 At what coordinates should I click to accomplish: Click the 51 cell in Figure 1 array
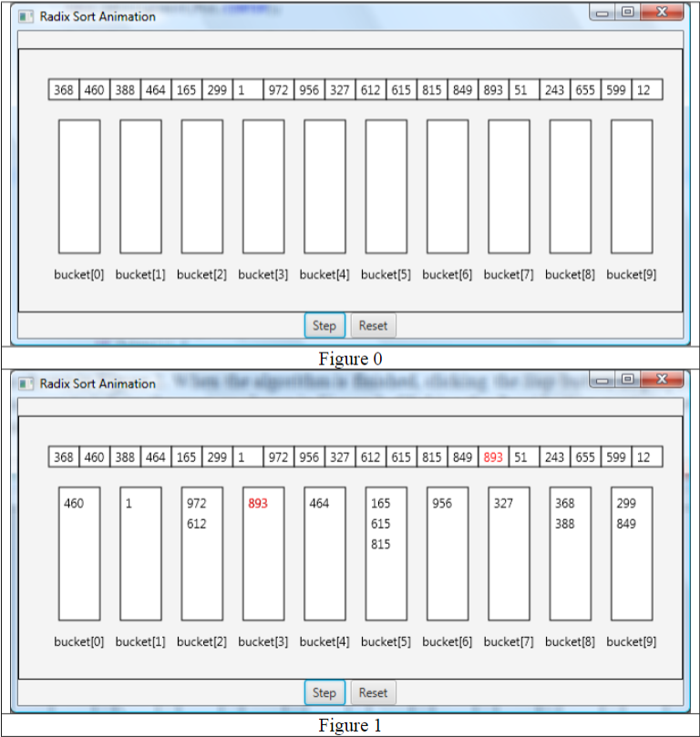[x=524, y=456]
